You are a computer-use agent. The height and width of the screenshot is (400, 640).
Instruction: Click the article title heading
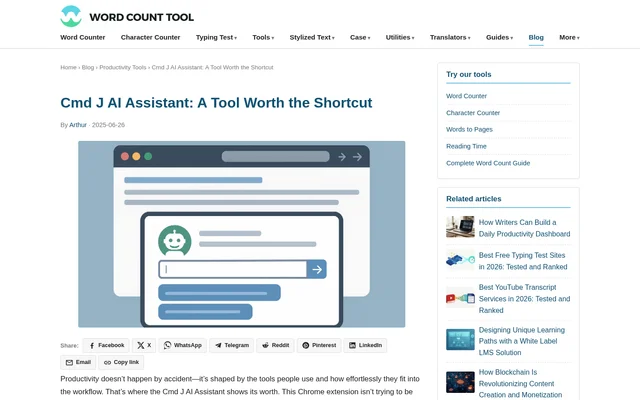[x=216, y=103]
